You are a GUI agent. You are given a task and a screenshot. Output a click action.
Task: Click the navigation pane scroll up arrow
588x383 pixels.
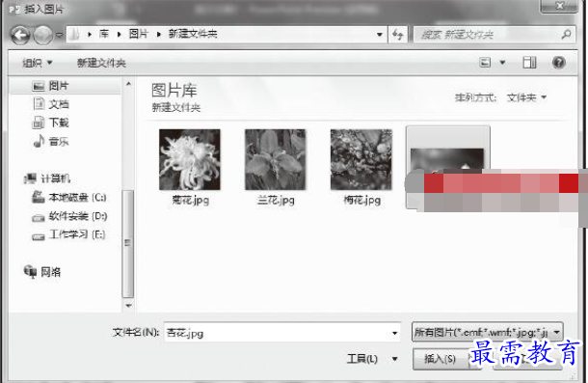128,84
